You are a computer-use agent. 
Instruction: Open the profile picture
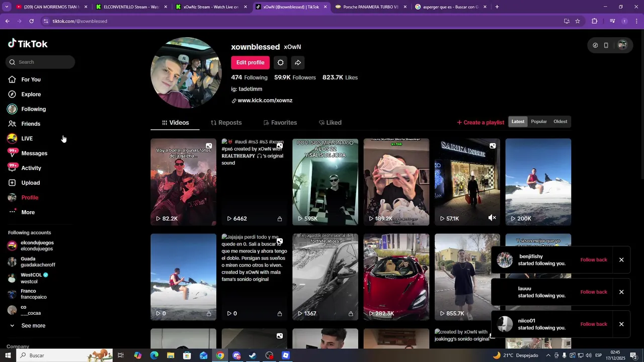pos(186,73)
